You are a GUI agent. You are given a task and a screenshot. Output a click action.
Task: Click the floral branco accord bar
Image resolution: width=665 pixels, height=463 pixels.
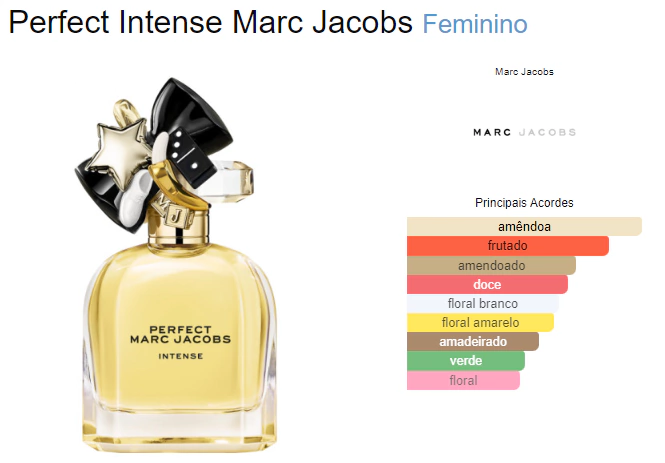coord(483,304)
